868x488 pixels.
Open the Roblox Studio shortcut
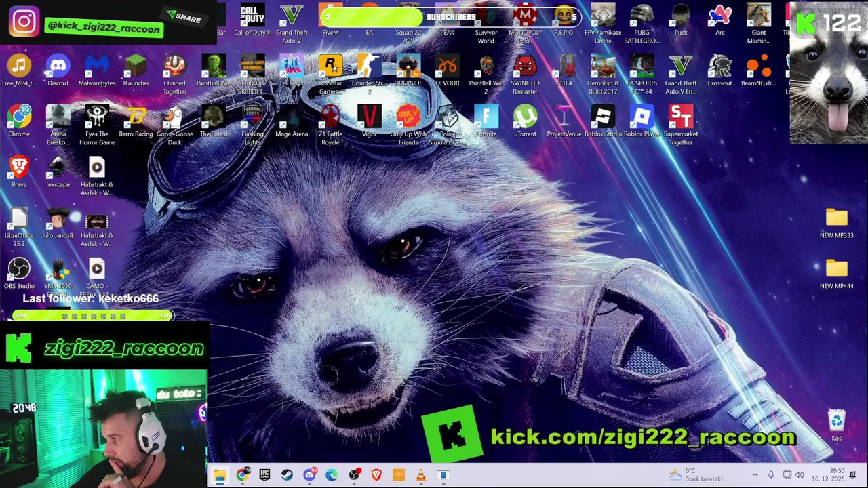pyautogui.click(x=603, y=121)
